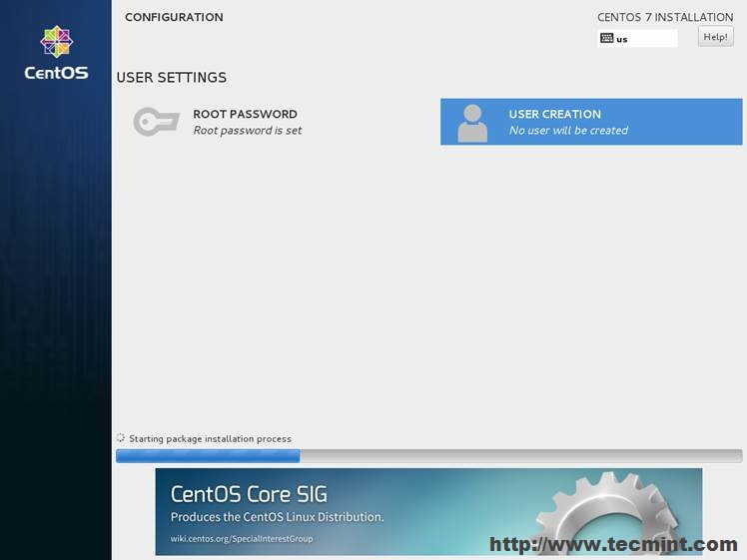Click the wiki.centos.org/SpecialInterestGroup link text
Screen dimensions: 747x560
242,539
